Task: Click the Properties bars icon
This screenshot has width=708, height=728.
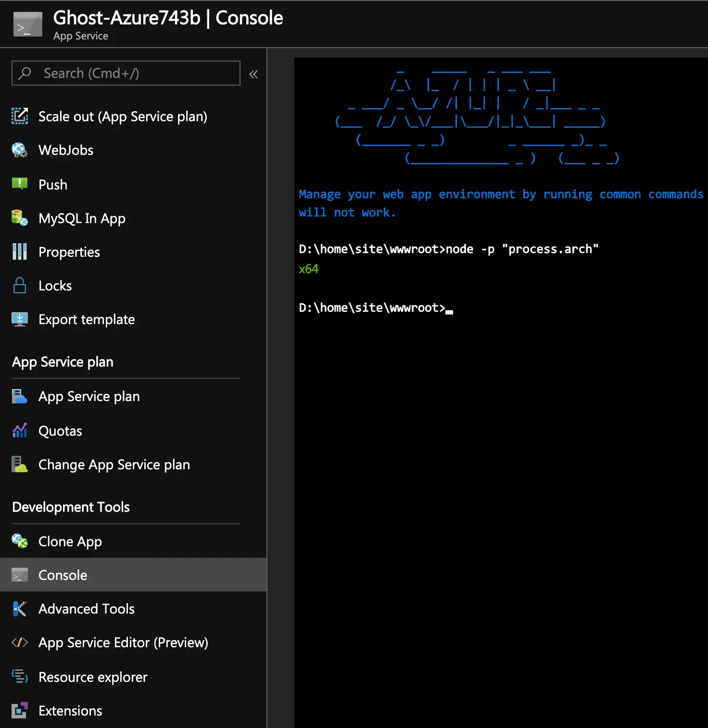Action: tap(20, 251)
